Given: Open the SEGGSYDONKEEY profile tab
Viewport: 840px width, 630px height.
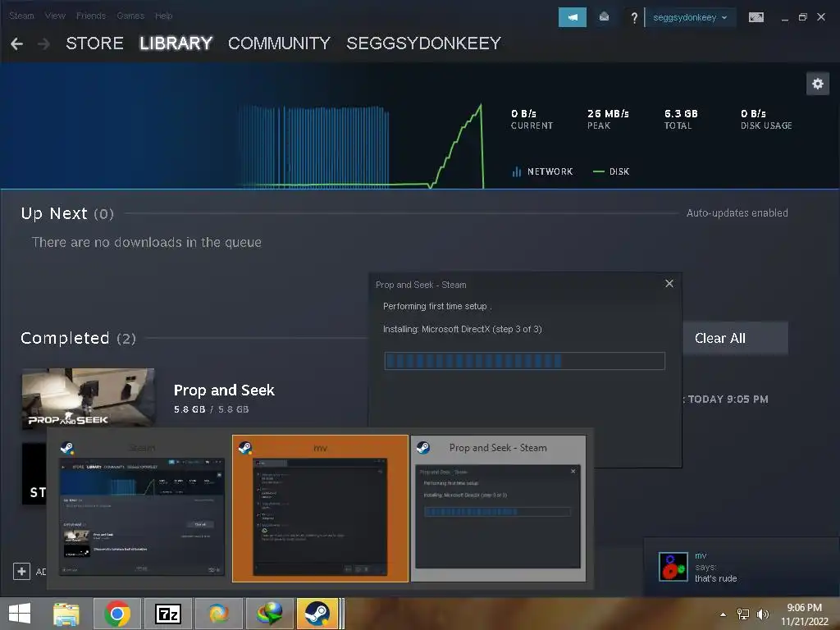Looking at the screenshot, I should 424,43.
